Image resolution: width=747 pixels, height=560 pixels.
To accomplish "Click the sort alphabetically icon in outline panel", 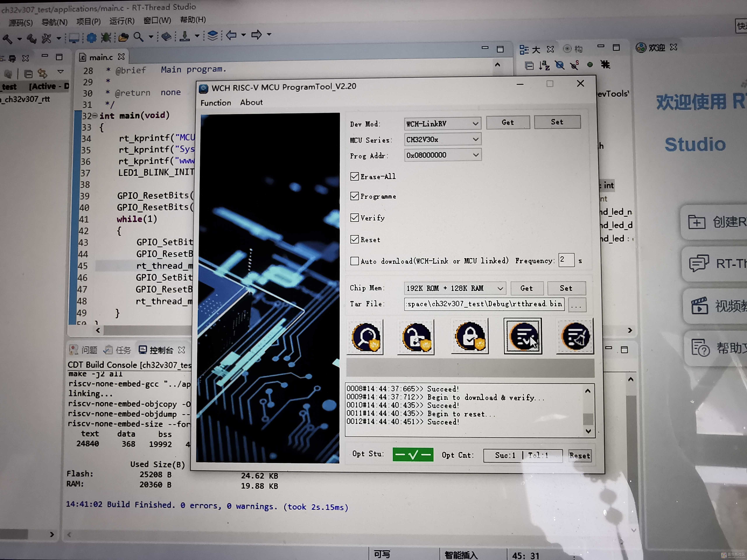I will (544, 65).
